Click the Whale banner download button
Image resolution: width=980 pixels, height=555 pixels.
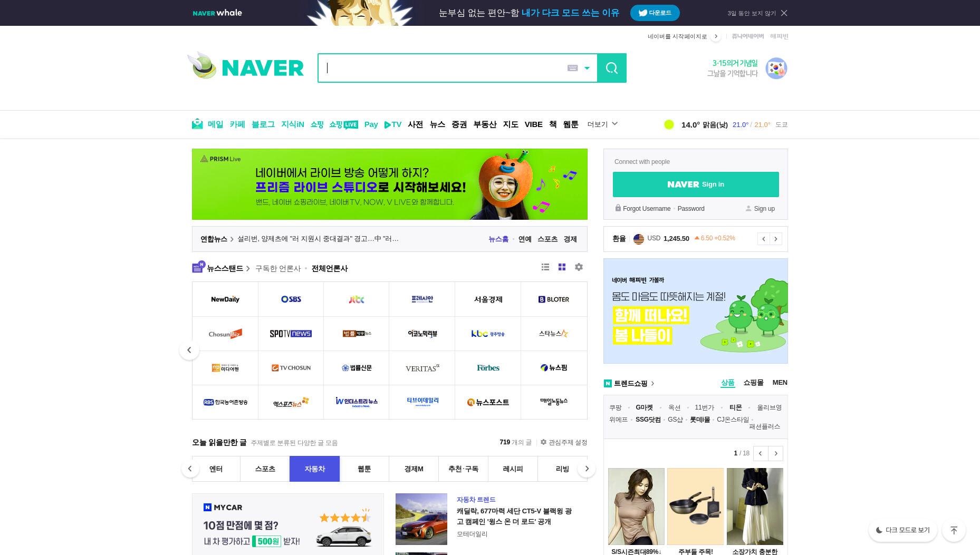tap(655, 13)
